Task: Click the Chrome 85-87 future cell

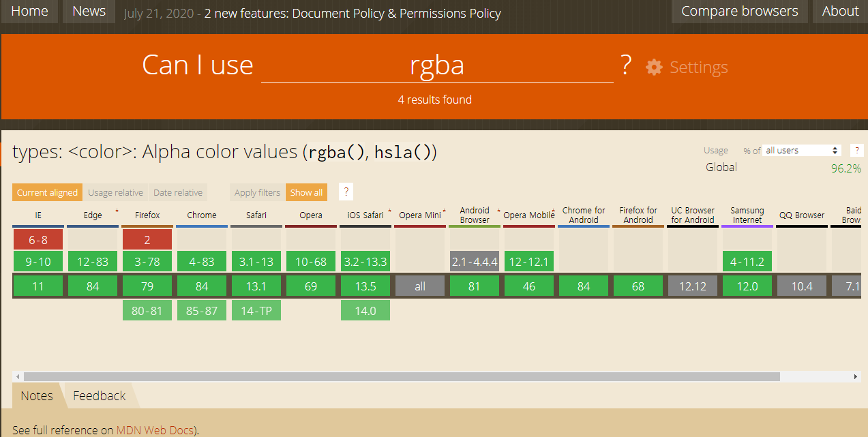Action: (x=202, y=310)
